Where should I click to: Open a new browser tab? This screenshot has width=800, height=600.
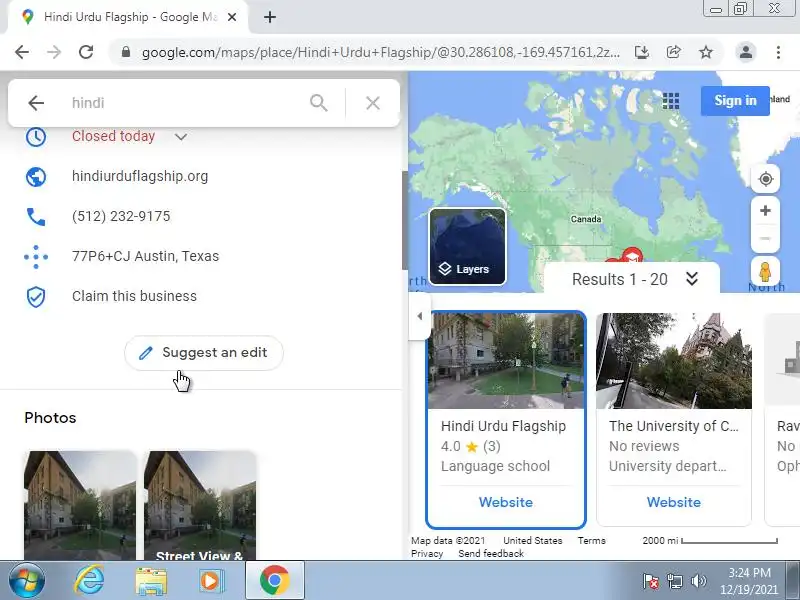point(270,17)
